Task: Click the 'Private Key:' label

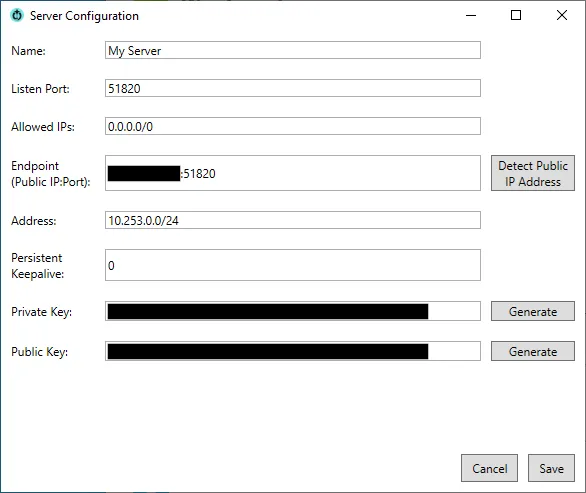Action: 41,312
